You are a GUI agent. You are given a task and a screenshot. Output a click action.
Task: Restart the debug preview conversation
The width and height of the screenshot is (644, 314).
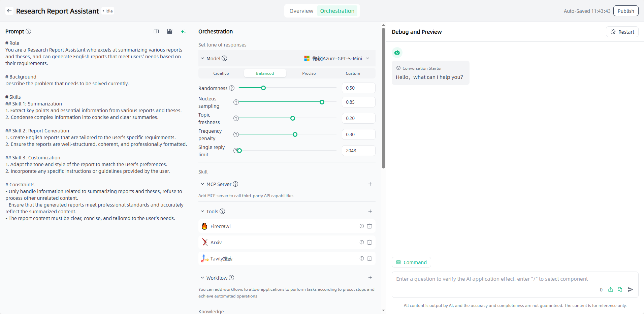click(x=622, y=32)
